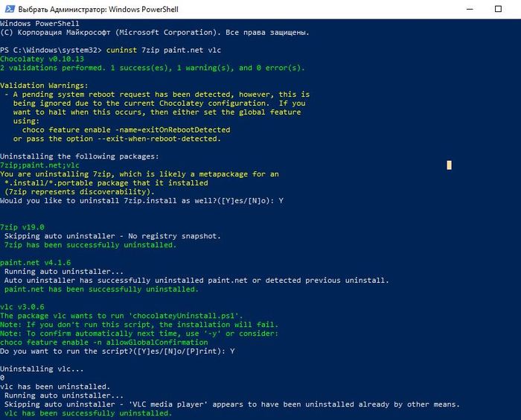Click 'choco feature enable -n allowGlobalConfirmation' line
This screenshot has width=521, height=420.
click(104, 343)
